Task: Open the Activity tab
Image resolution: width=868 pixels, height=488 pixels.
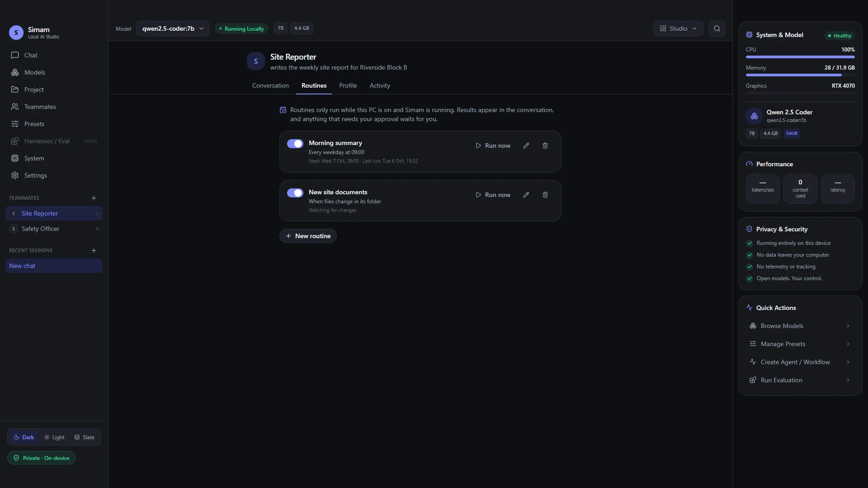Action: coord(380,85)
